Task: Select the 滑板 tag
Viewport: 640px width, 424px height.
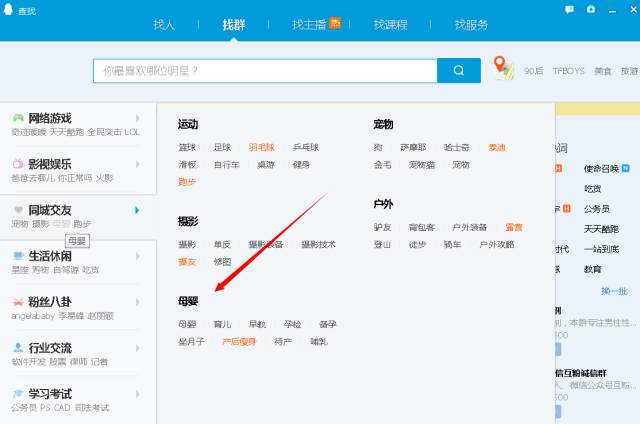Action: point(187,164)
